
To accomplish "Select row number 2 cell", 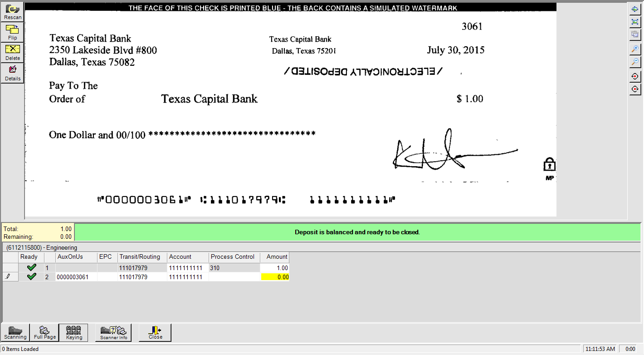I will click(50, 277).
